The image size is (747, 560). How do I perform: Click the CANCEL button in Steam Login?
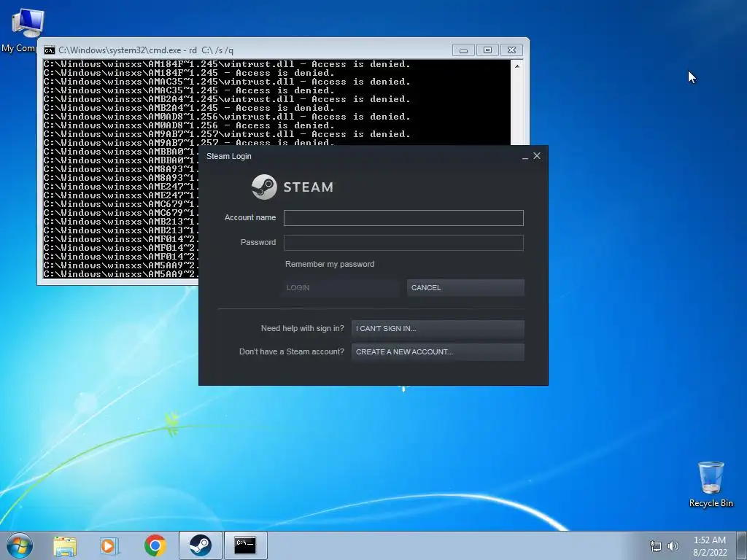pyautogui.click(x=465, y=287)
